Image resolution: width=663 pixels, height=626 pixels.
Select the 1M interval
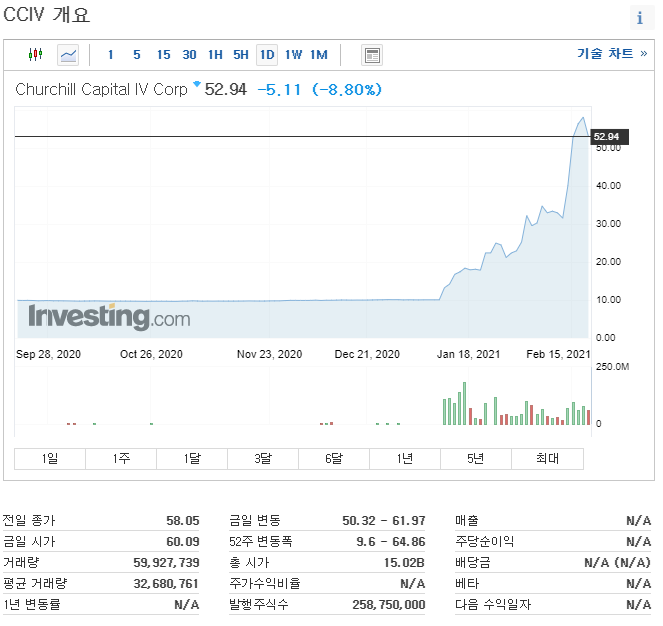pos(319,55)
